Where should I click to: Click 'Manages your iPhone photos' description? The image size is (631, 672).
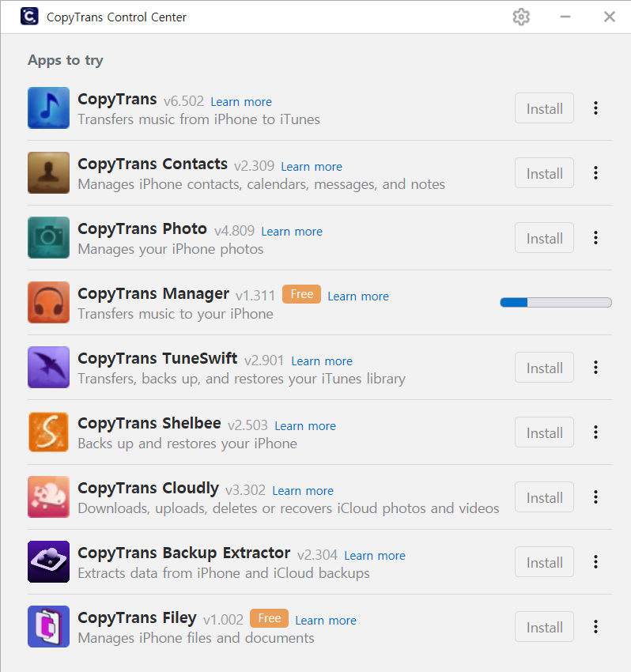click(x=171, y=249)
